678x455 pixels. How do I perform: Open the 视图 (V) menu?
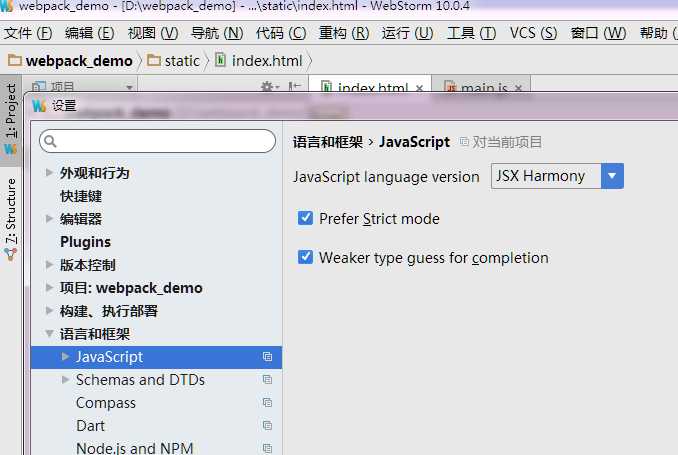[153, 33]
